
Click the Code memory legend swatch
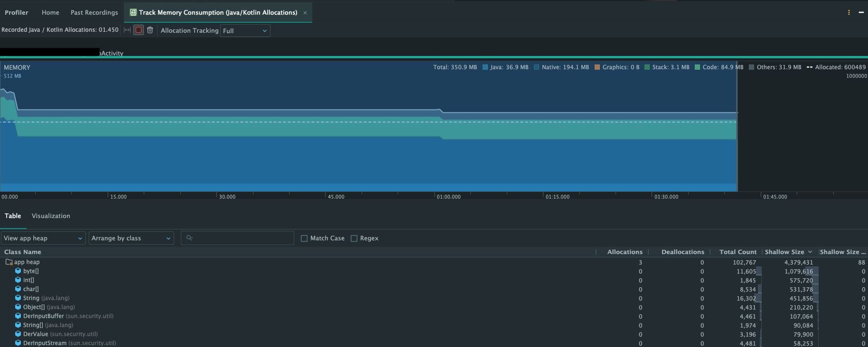pyautogui.click(x=698, y=67)
